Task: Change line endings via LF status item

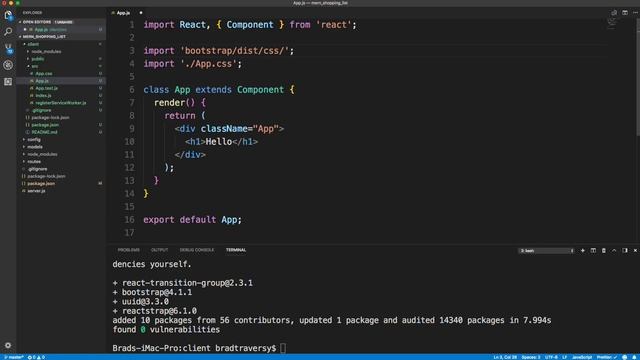Action: [x=564, y=357]
